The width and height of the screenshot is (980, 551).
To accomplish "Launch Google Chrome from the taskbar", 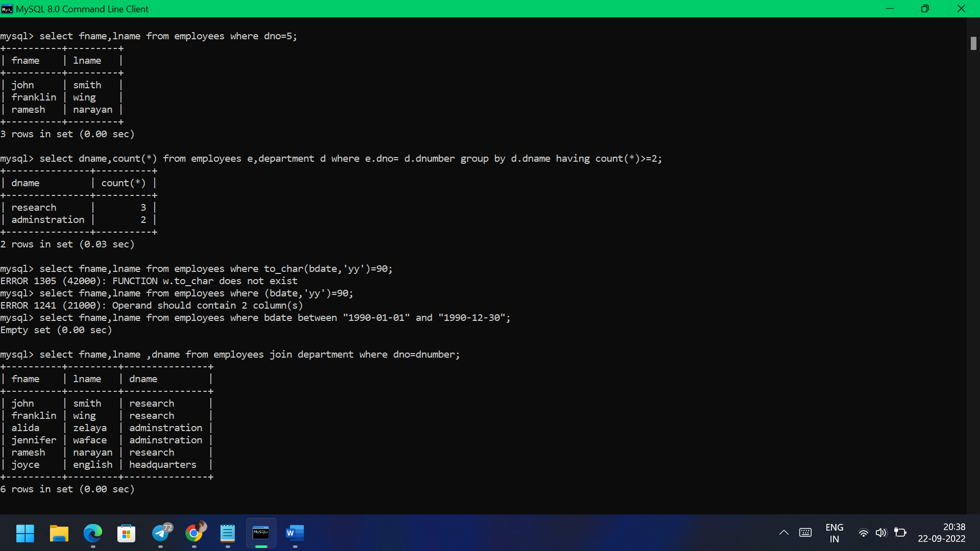I will tap(194, 534).
